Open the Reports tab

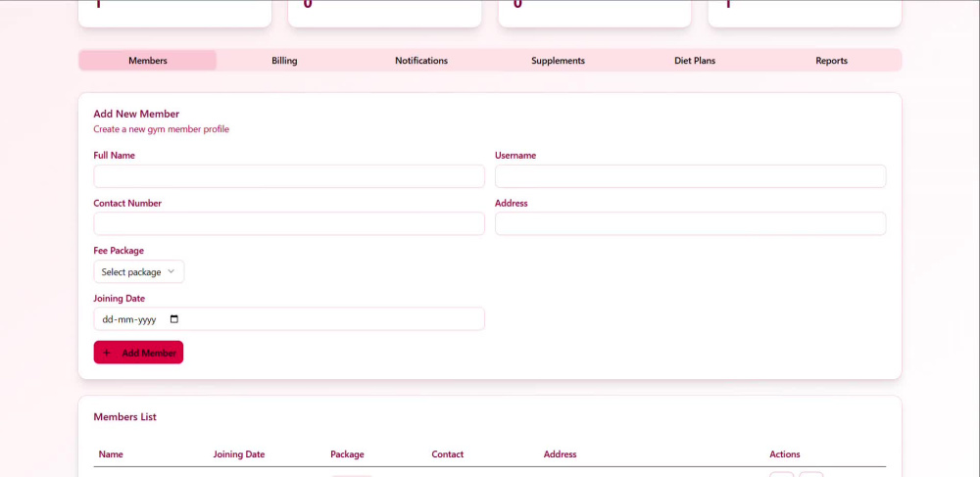[831, 61]
